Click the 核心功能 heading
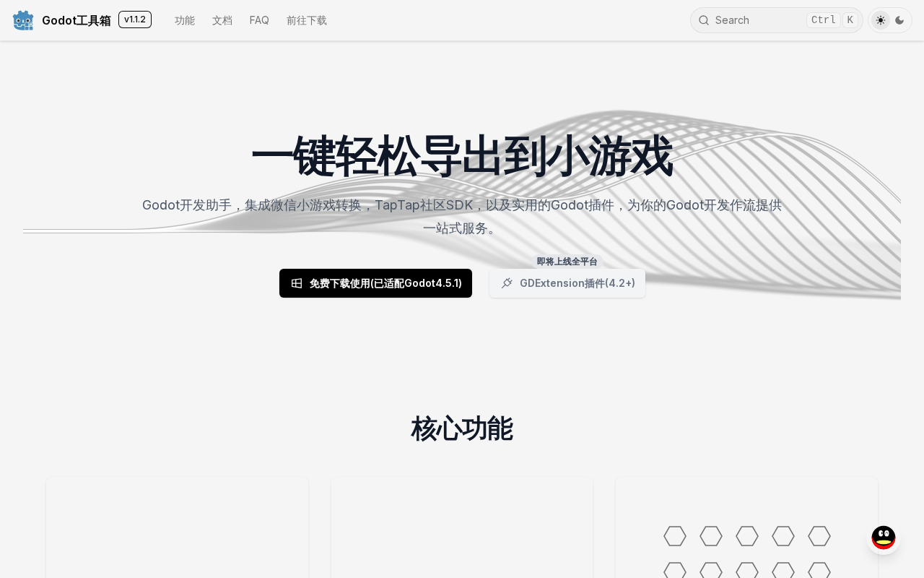The width and height of the screenshot is (924, 578). click(462, 429)
